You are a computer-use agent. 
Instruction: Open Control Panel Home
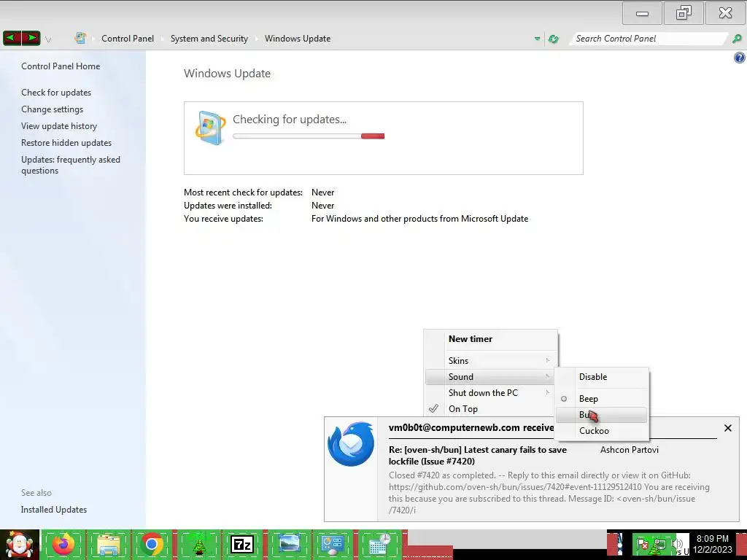point(61,66)
